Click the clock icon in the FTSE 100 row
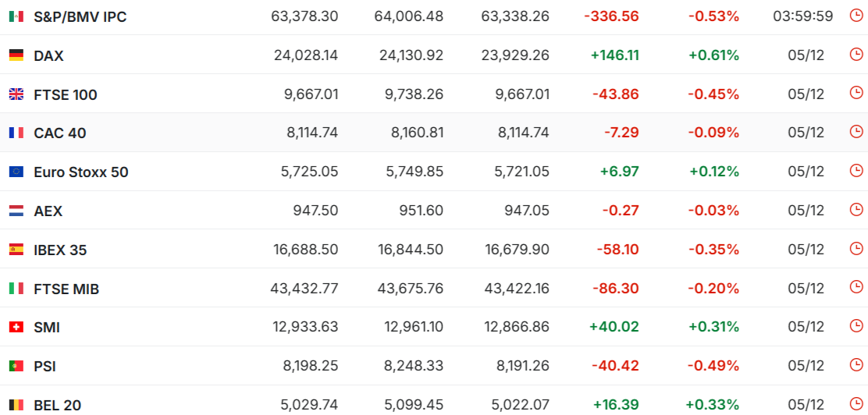The width and height of the screenshot is (868, 415). coord(856,93)
